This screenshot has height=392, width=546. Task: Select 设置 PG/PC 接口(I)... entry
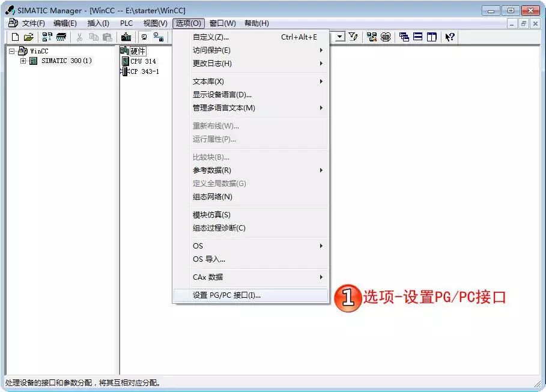(x=250, y=295)
